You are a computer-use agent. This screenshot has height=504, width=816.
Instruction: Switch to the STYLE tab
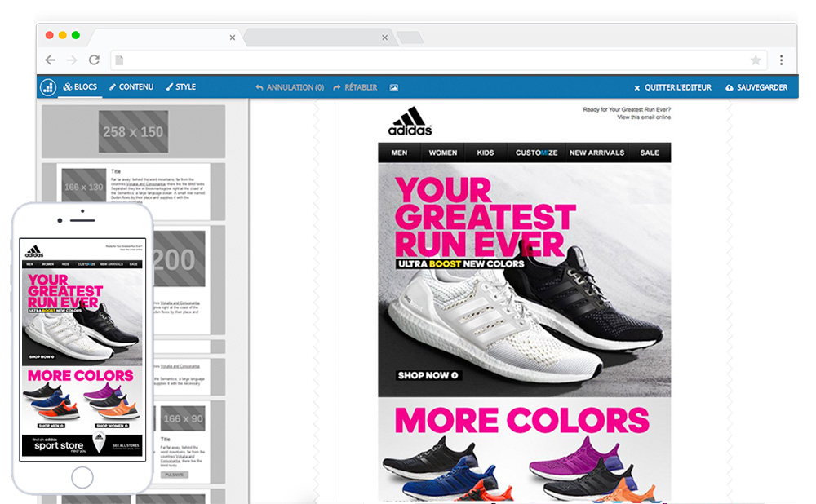[x=180, y=87]
